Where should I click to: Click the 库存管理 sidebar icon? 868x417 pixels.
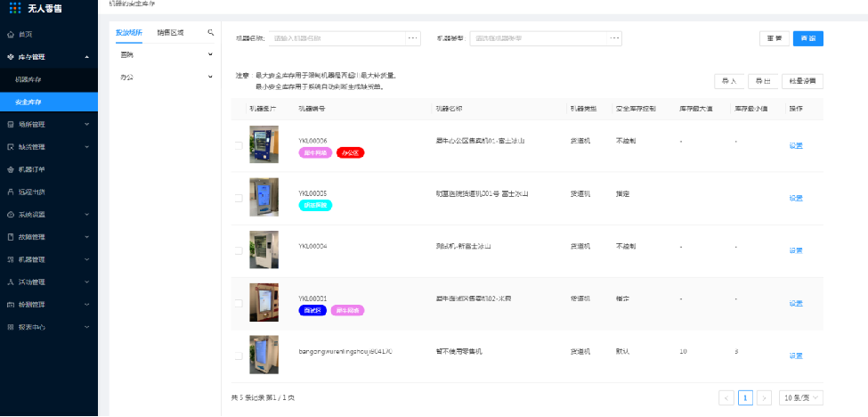(11, 57)
